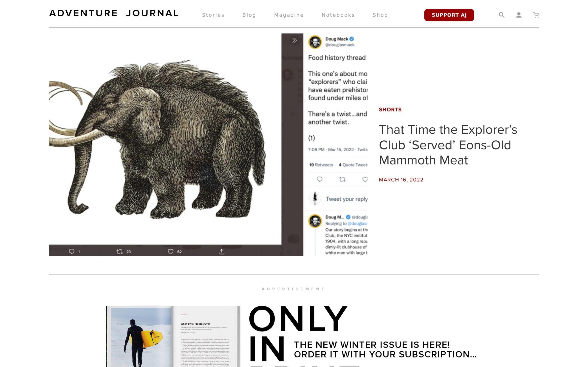This screenshot has width=588, height=367.
Task: Click the share upload icon below mammoth
Action: pyautogui.click(x=221, y=251)
